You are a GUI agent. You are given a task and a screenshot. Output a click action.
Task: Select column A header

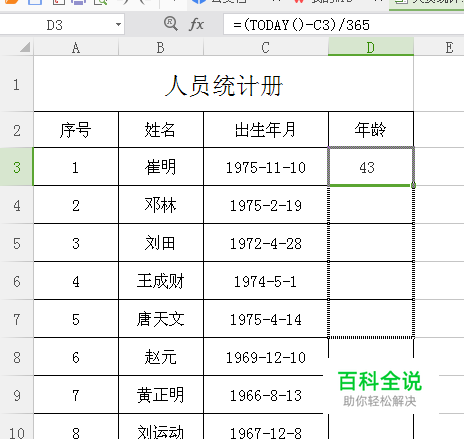click(x=76, y=48)
